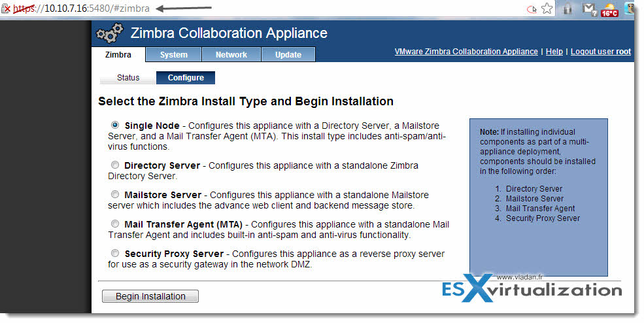Click '3. Mail Transfer Agent' in note list
Screen dimensions: 644x323
coord(535,209)
